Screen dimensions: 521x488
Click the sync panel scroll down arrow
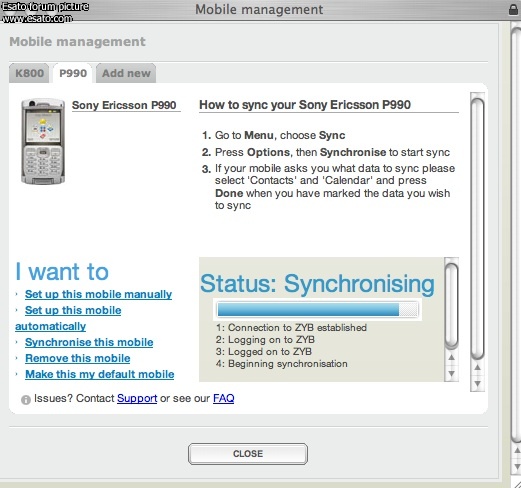pos(477,384)
